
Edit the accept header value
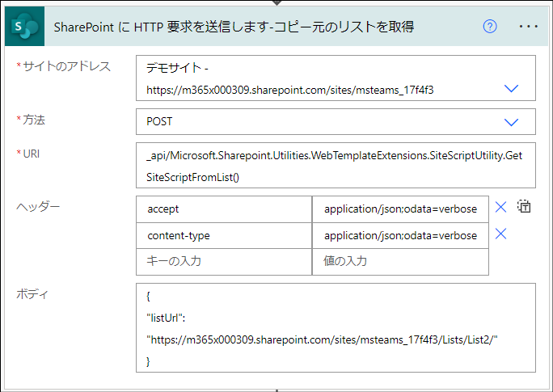400,209
